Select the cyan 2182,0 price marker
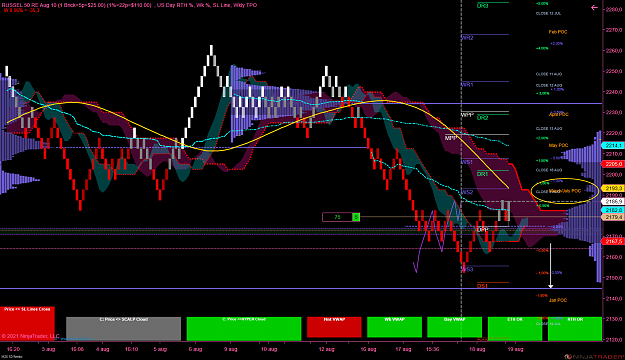 pos(612,210)
